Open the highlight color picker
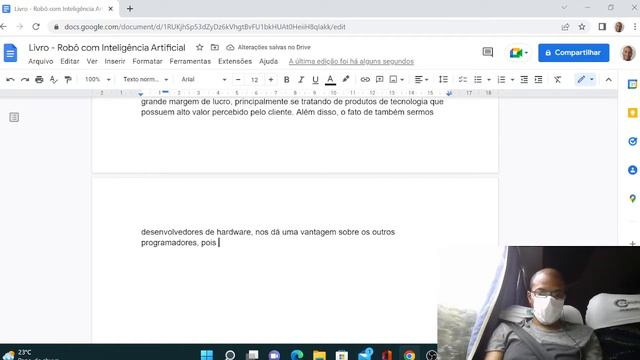This screenshot has width=640, height=360. 346,80
